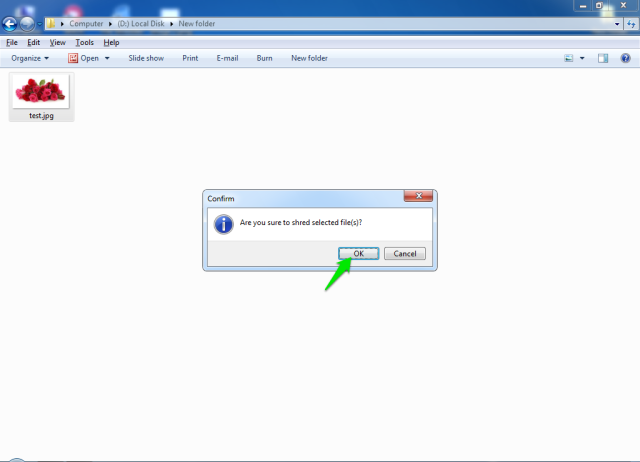Open the view options dropdown arrow
This screenshot has width=640, height=462.
(x=582, y=58)
